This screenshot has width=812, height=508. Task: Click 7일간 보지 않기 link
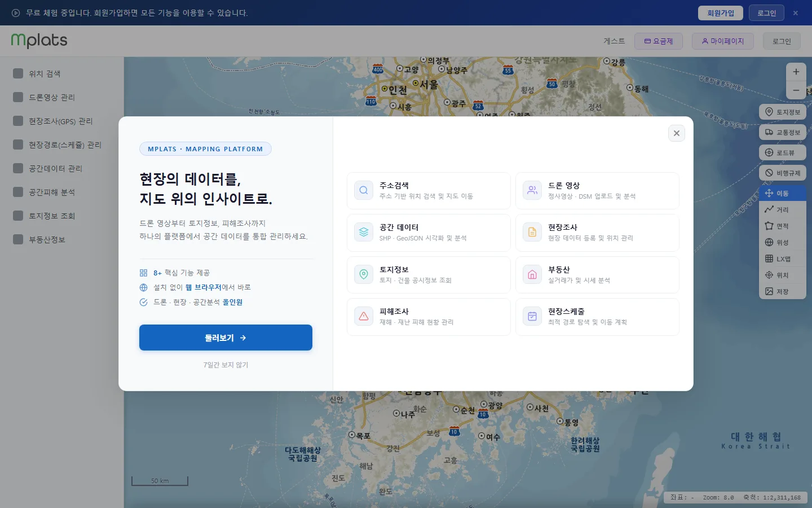tap(226, 365)
